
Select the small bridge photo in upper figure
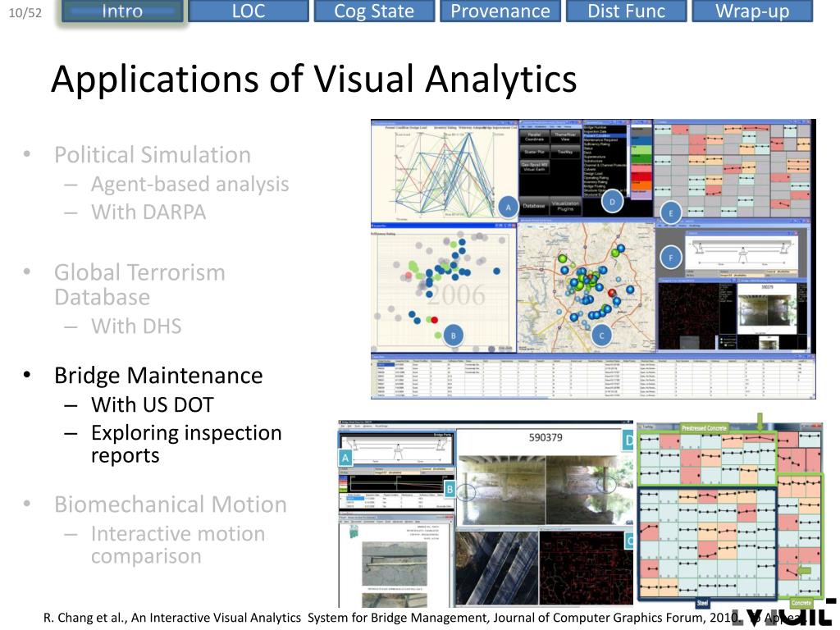pos(767,308)
